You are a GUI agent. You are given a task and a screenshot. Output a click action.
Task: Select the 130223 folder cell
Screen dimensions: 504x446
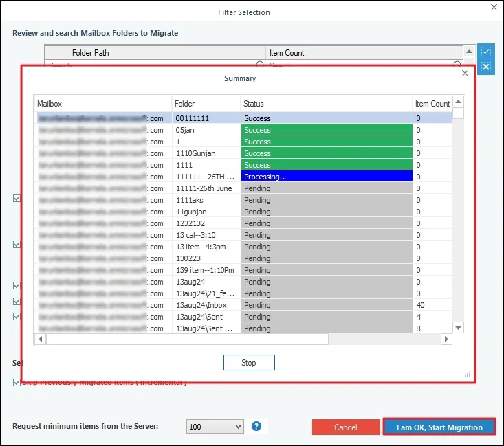(206, 258)
